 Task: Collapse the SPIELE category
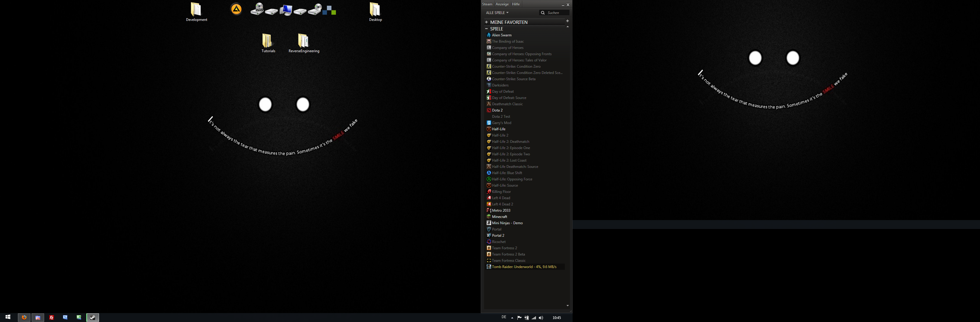pos(486,29)
